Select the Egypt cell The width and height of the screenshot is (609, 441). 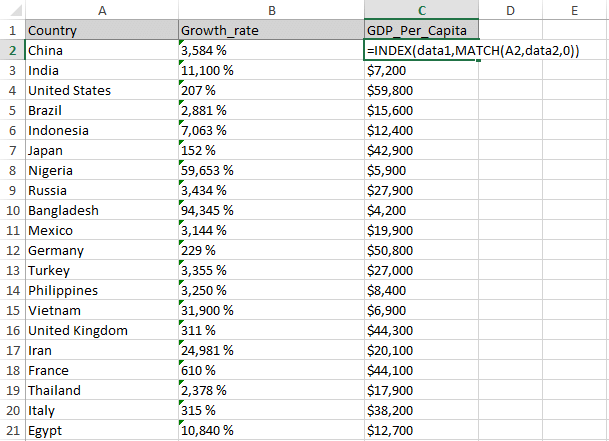click(102, 430)
